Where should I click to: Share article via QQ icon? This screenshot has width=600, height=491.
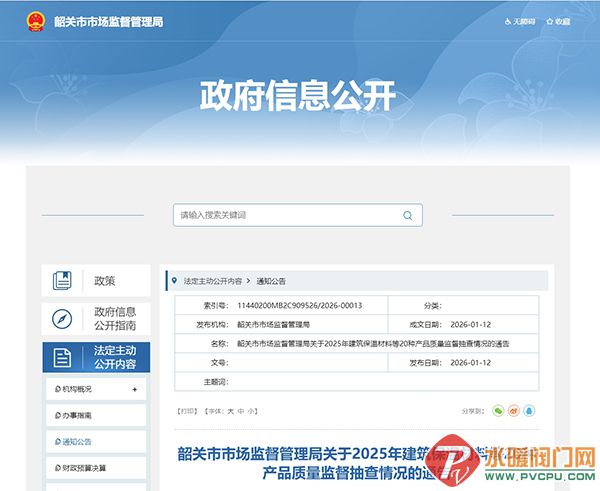point(529,410)
